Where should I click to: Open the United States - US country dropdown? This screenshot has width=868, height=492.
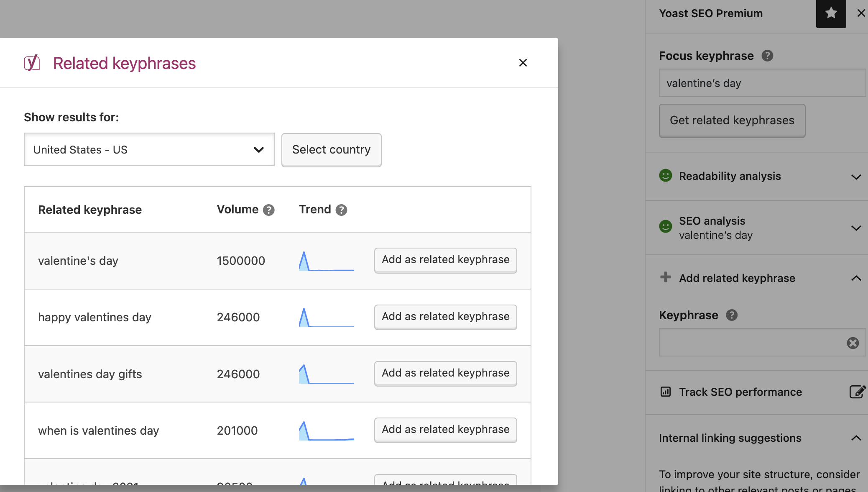(x=149, y=149)
